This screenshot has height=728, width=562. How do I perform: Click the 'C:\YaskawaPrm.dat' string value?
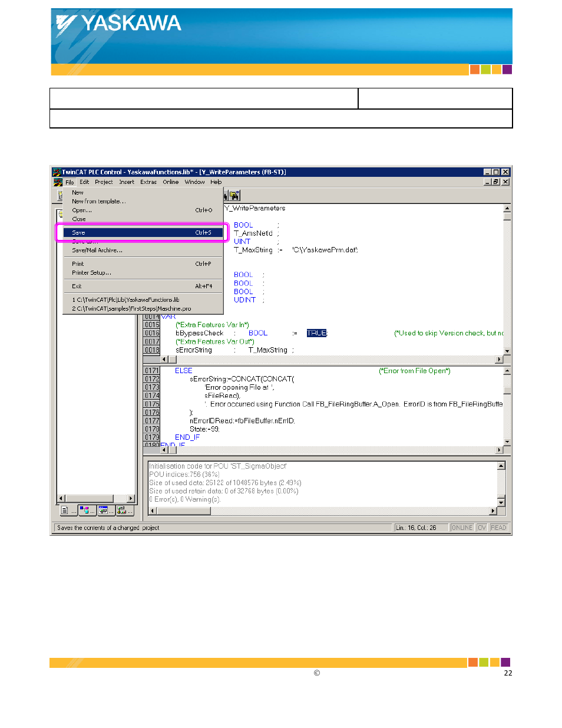click(x=325, y=250)
